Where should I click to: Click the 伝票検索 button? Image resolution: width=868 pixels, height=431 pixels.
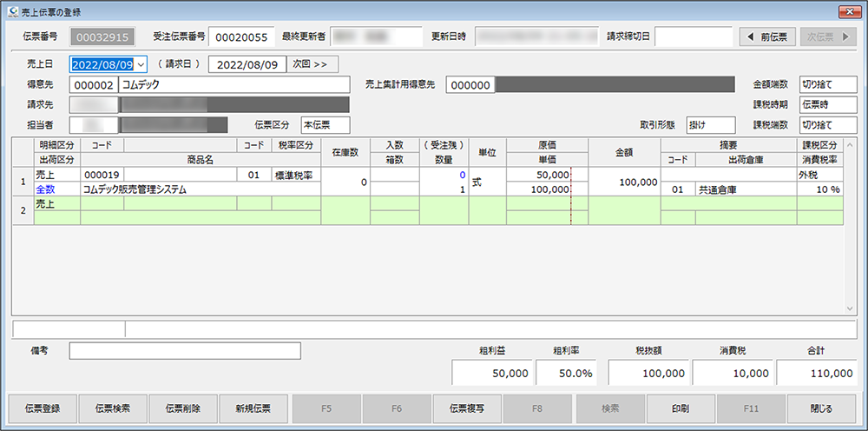[x=113, y=408]
